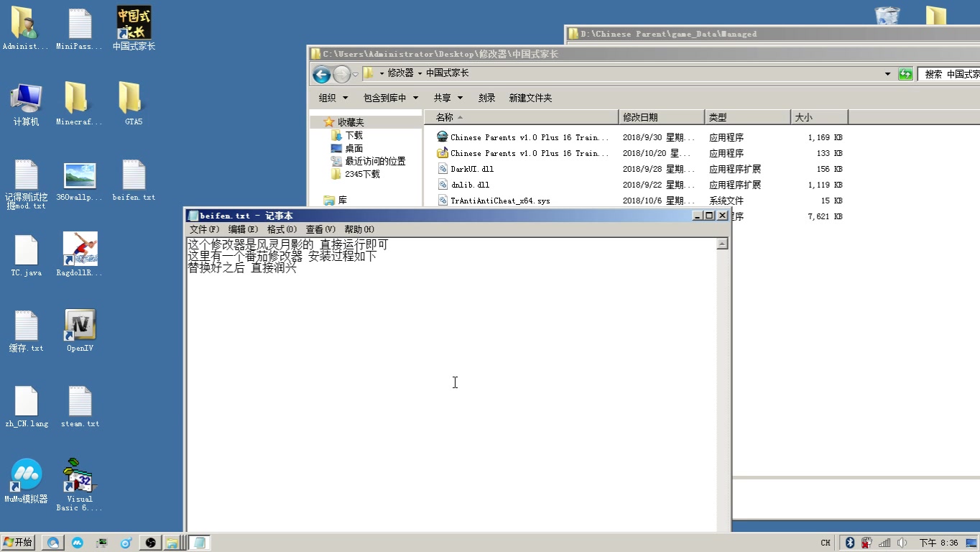
Task: Expand the 组织 dropdown in Explorer
Action: pyautogui.click(x=333, y=98)
